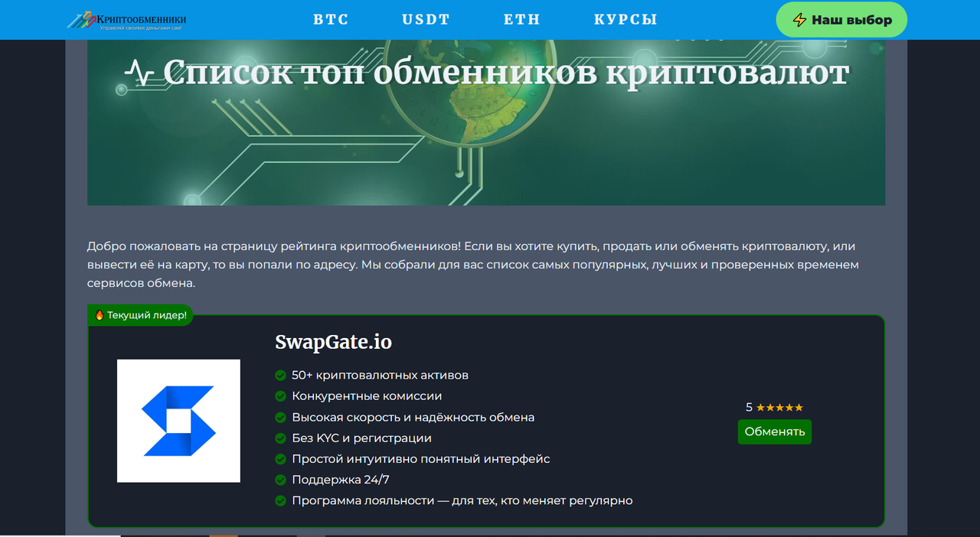980x537 pixels.
Task: Click the pulse icon before the page heading
Action: pos(139,73)
